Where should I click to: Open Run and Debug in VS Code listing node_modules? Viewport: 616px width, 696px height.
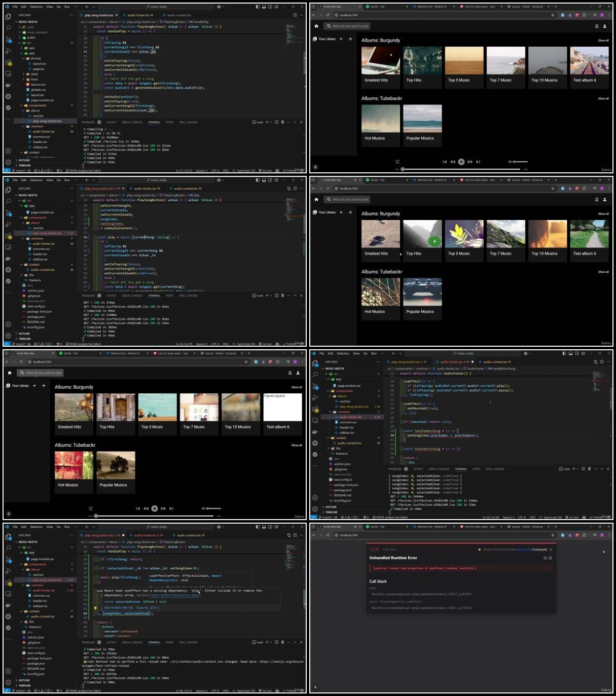[x=8, y=51]
